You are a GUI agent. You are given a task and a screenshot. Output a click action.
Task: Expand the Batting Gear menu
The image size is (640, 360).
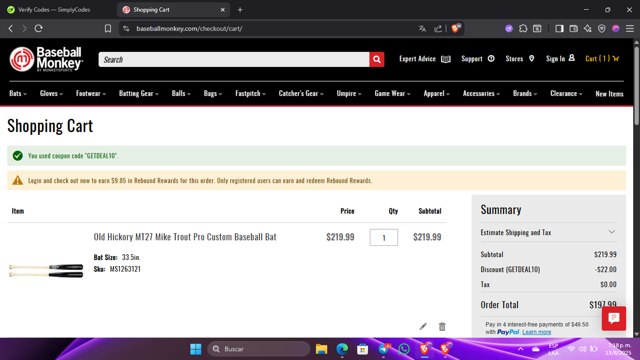139,93
